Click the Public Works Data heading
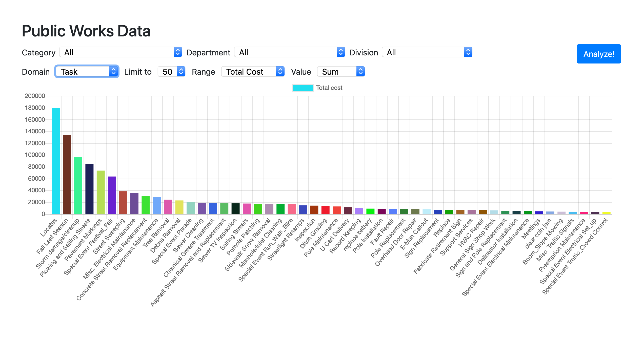 click(86, 31)
